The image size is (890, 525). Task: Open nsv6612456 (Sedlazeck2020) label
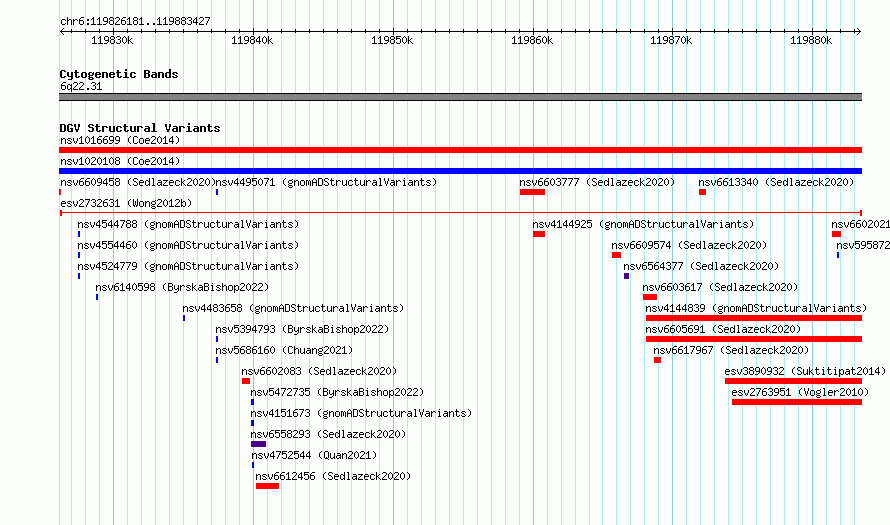[x=333, y=476]
